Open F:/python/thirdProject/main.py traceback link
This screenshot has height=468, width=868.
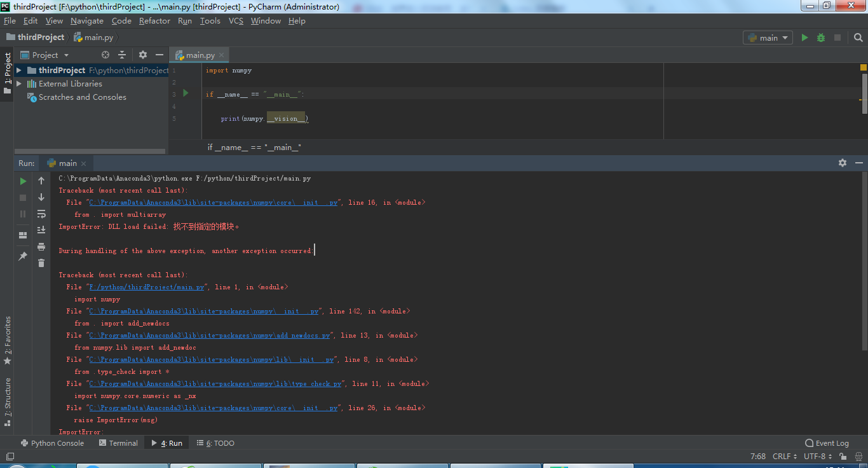[x=147, y=287]
